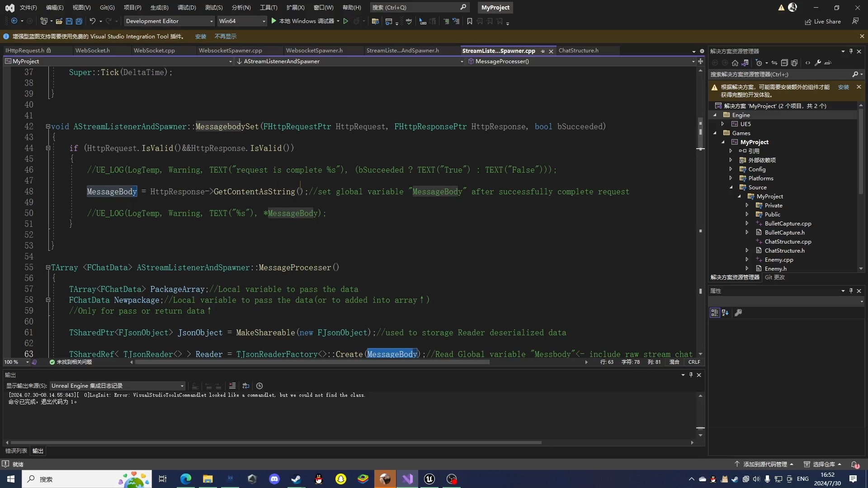Open Unreal Engine from Windows taskbar
The height and width of the screenshot is (488, 868).
(x=429, y=479)
